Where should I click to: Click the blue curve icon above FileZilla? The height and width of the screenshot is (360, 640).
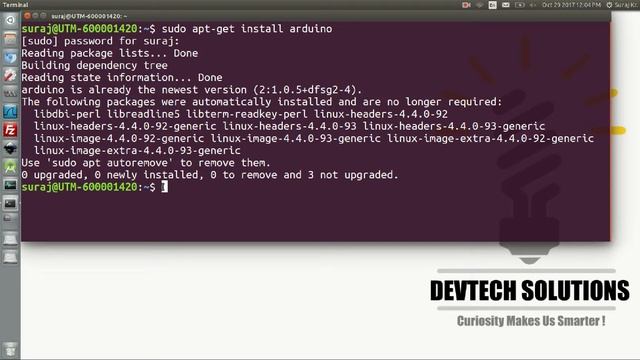click(10, 111)
